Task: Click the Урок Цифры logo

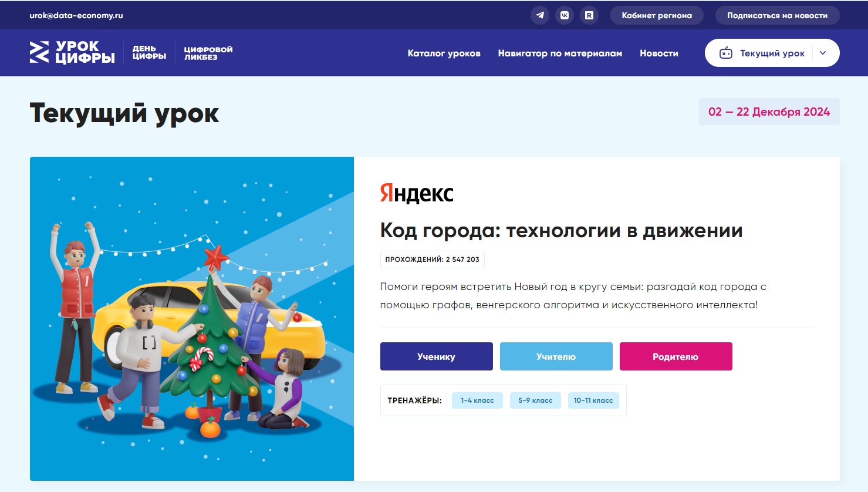Action: coord(72,52)
